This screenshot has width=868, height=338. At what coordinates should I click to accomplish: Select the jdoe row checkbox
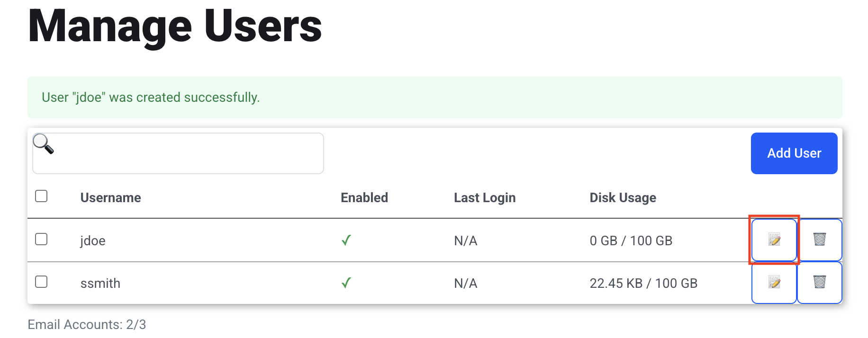point(41,239)
